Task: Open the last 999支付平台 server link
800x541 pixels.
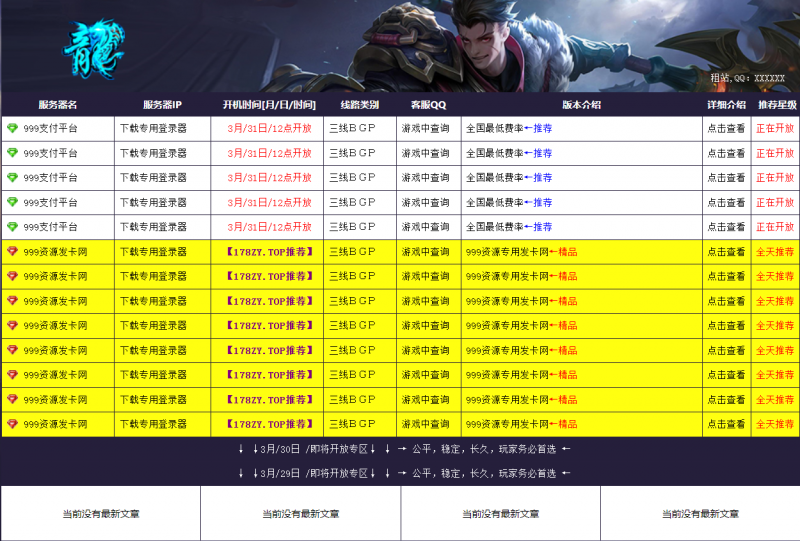Action: pos(51,227)
